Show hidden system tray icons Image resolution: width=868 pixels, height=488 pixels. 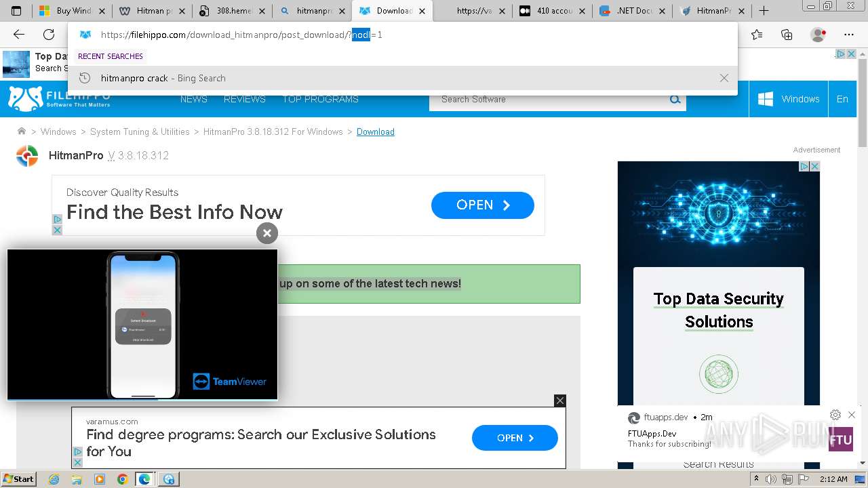tap(757, 479)
